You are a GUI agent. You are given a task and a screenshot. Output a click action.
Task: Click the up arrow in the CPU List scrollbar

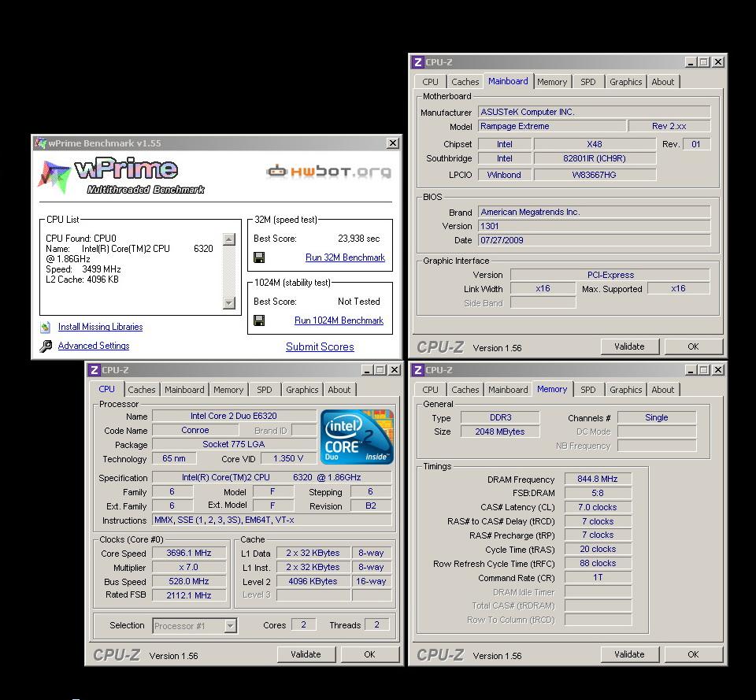pyautogui.click(x=229, y=239)
